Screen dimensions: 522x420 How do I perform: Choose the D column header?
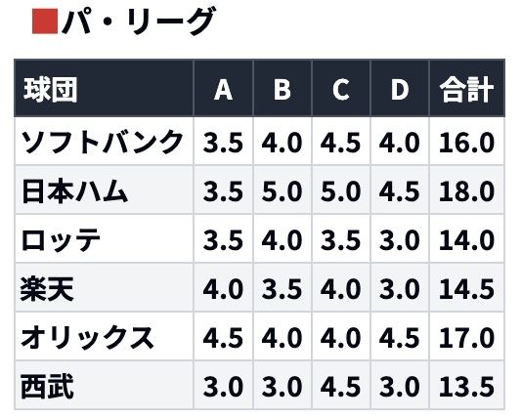pyautogui.click(x=400, y=90)
